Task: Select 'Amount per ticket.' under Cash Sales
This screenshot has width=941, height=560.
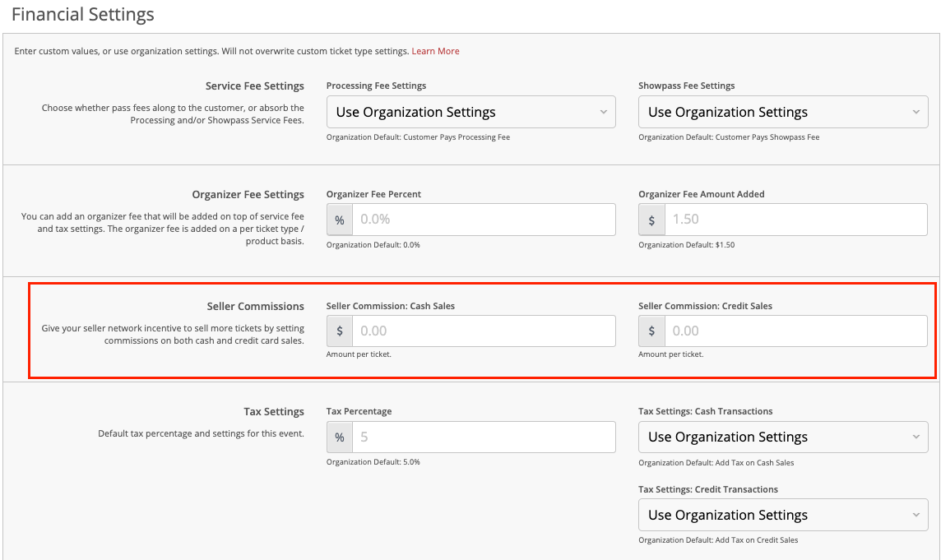Action: [359, 354]
